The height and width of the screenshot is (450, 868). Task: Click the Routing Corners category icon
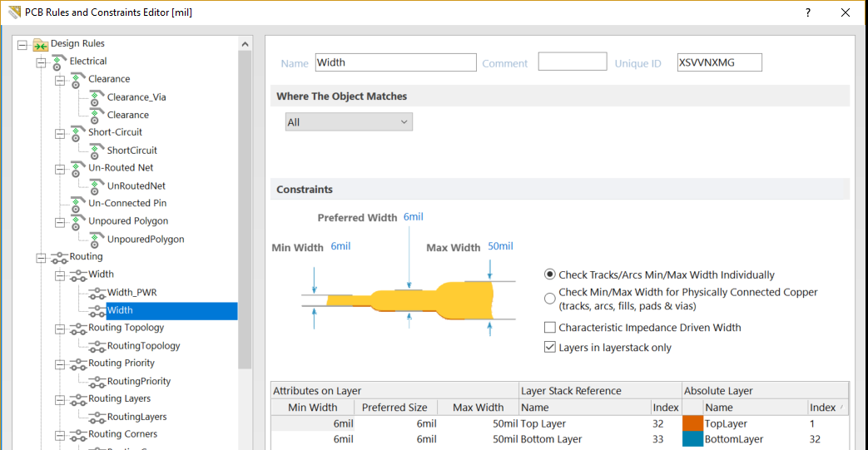(x=78, y=435)
